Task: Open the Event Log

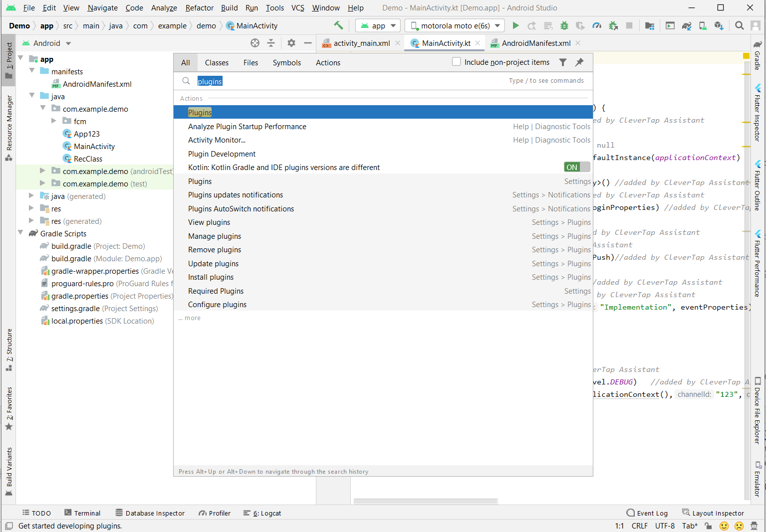Action: pos(647,513)
